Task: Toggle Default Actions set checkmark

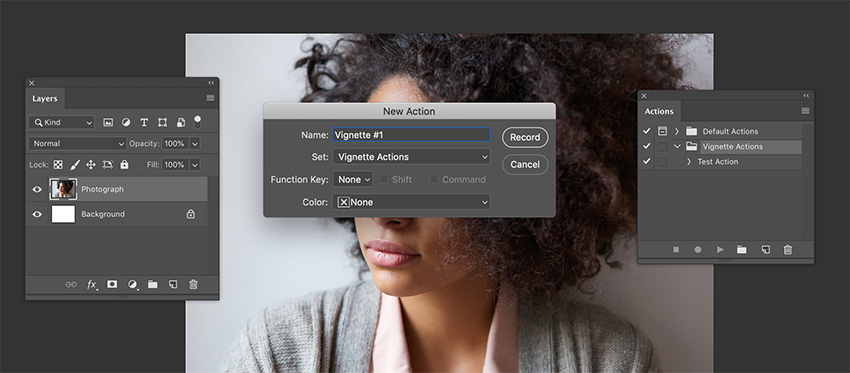Action: coord(646,131)
